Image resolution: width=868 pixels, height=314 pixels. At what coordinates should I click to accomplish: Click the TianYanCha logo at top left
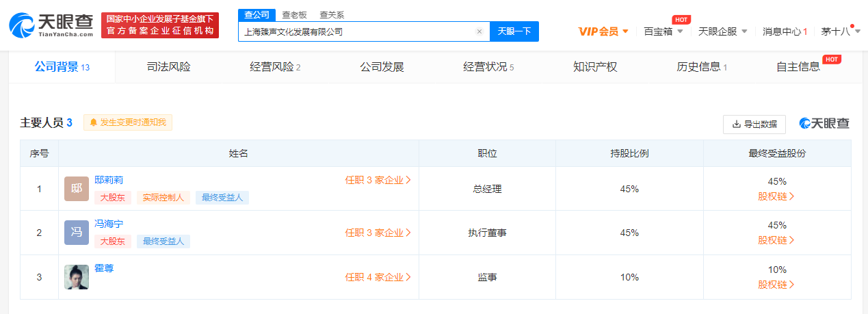[x=51, y=25]
